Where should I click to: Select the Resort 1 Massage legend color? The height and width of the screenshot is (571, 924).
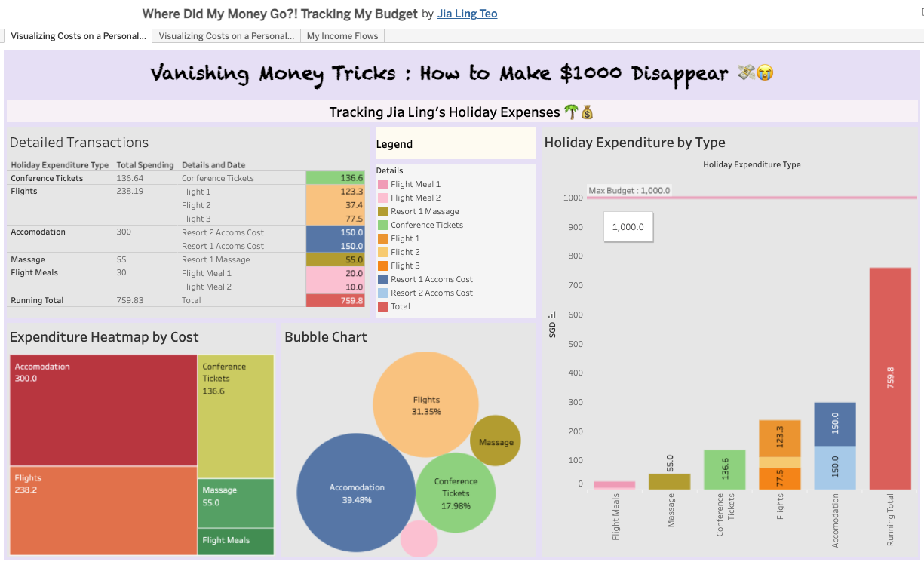pyautogui.click(x=382, y=212)
